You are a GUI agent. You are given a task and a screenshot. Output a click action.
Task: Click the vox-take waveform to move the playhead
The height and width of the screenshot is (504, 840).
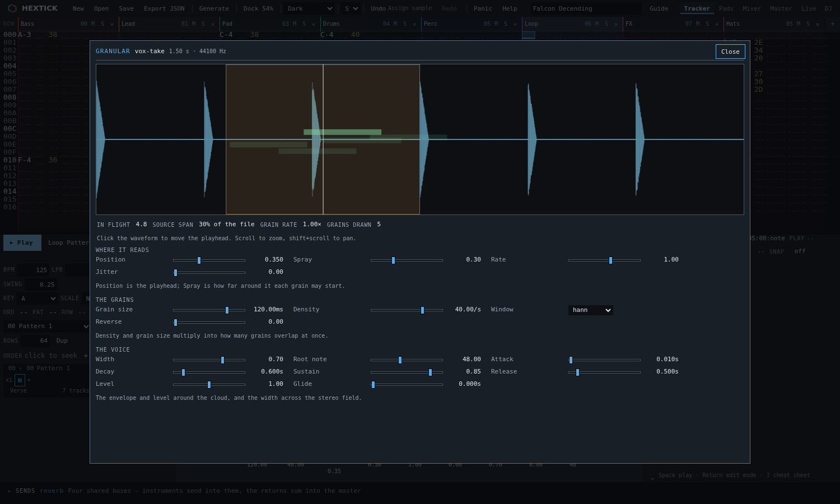420,139
